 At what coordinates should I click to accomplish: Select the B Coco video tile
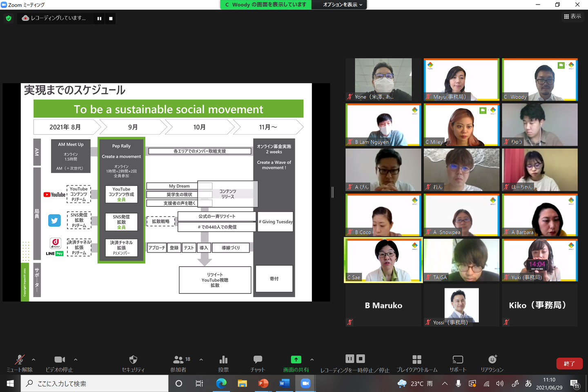tap(383, 215)
